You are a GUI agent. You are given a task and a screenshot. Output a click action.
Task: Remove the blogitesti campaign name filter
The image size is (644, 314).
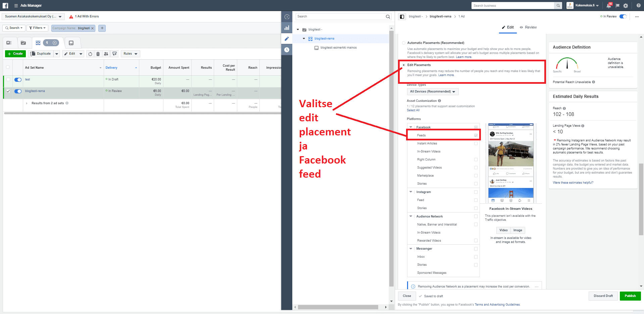[x=92, y=28]
